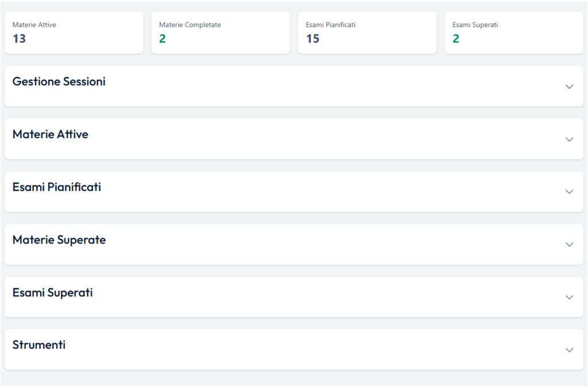Click the Esami Superati label in top stat card
The width and height of the screenshot is (588, 388).
click(x=475, y=25)
